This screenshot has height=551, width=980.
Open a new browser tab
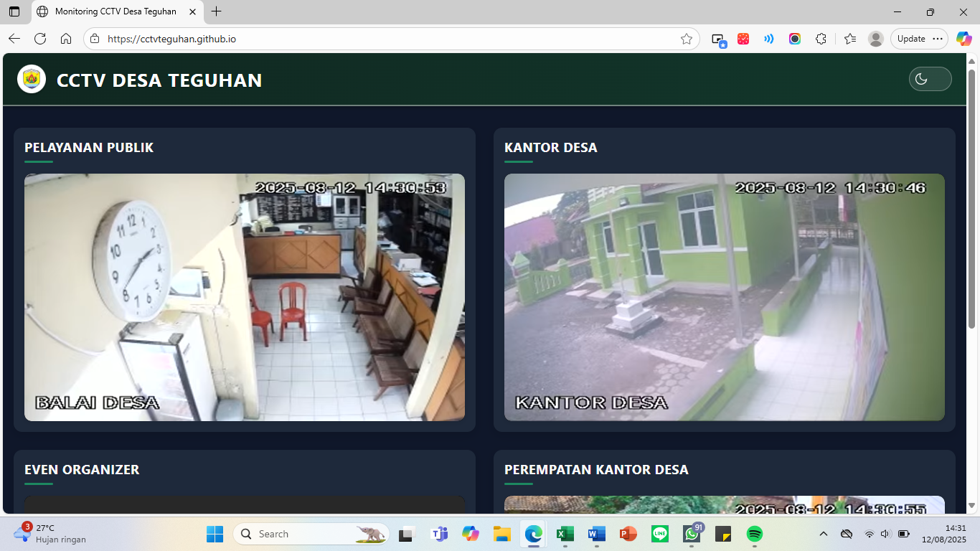coord(217,11)
